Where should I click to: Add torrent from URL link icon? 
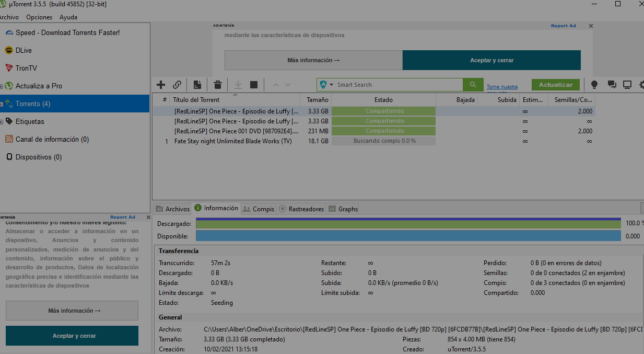pos(177,85)
